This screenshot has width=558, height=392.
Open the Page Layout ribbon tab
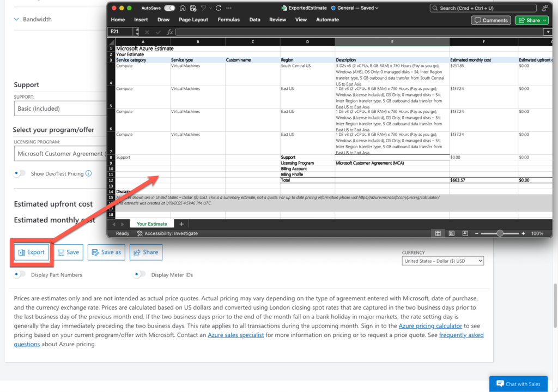(x=193, y=20)
